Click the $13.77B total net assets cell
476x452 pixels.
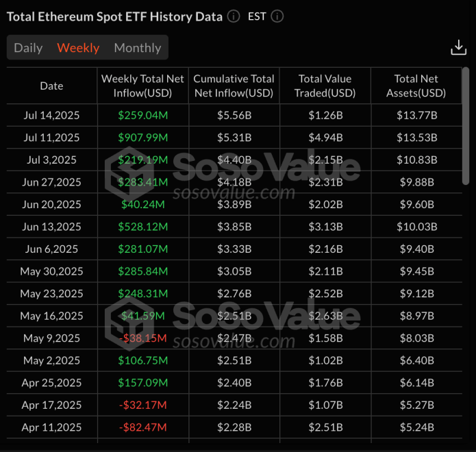tap(416, 115)
